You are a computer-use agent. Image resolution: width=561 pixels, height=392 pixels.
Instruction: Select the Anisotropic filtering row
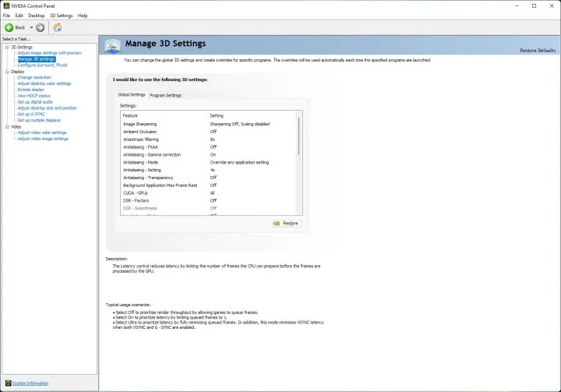point(210,139)
